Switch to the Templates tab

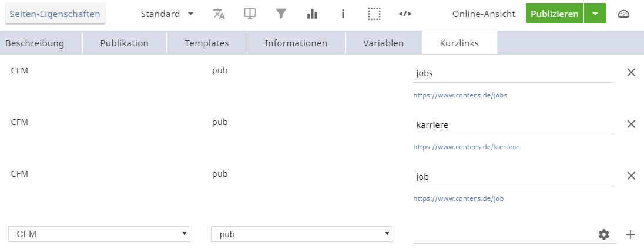point(207,43)
